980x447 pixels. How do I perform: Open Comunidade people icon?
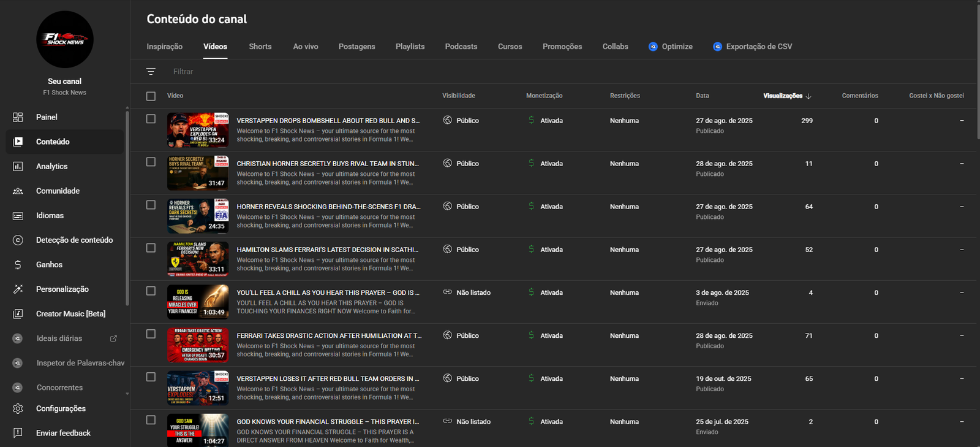point(18,191)
